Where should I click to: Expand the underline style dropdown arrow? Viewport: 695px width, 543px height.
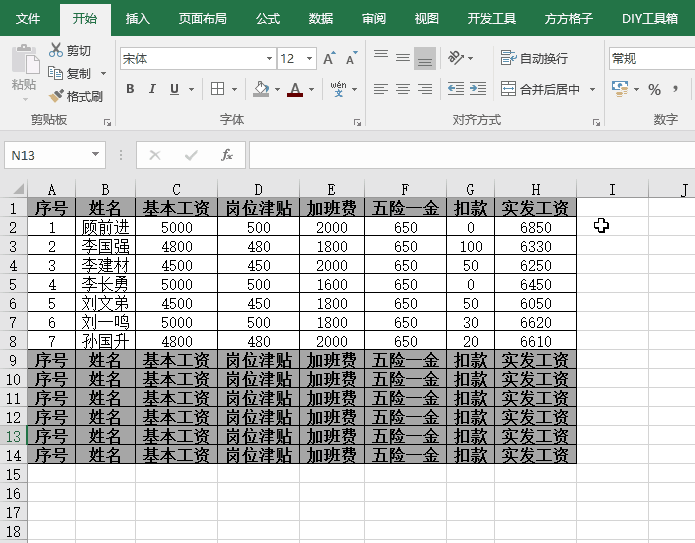pos(191,89)
